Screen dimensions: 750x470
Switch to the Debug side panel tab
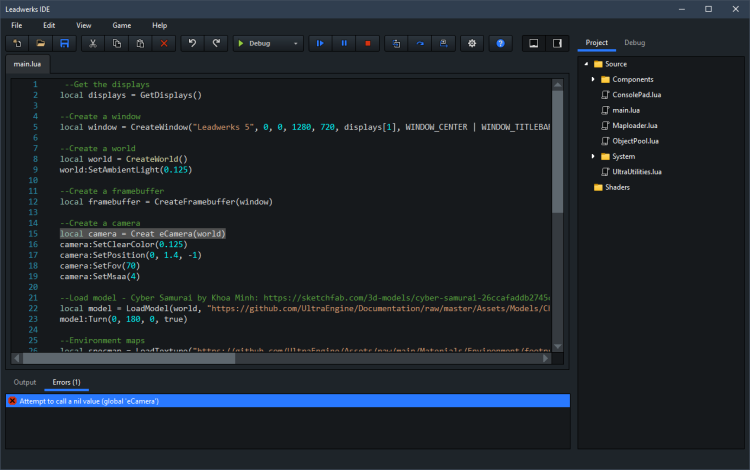click(634, 43)
